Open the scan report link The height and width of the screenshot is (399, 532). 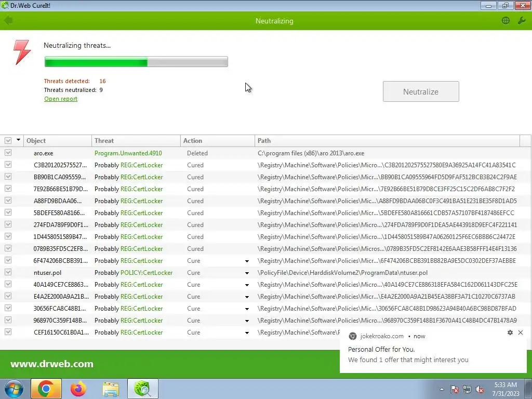(x=61, y=99)
